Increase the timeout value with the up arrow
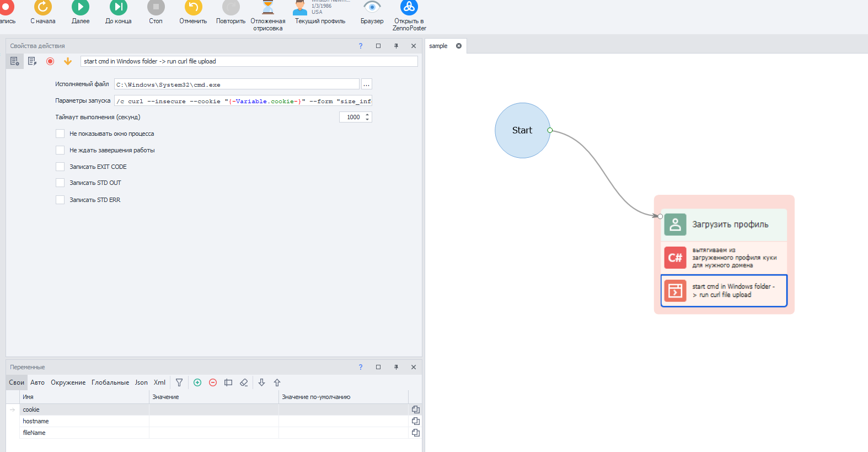Image resolution: width=868 pixels, height=452 pixels. (x=367, y=115)
